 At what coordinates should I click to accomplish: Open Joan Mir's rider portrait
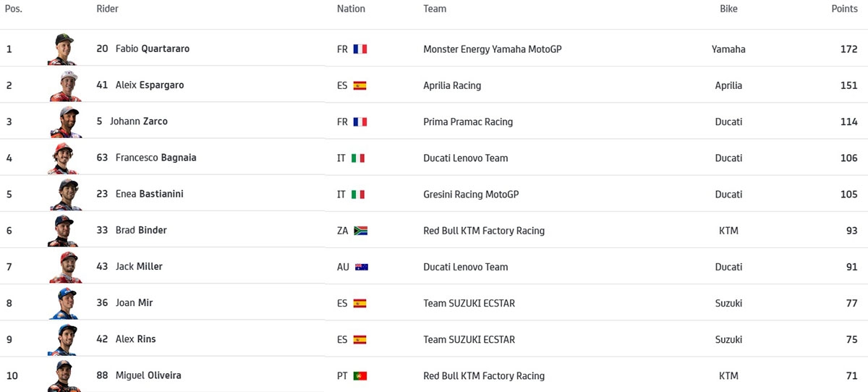tap(63, 303)
